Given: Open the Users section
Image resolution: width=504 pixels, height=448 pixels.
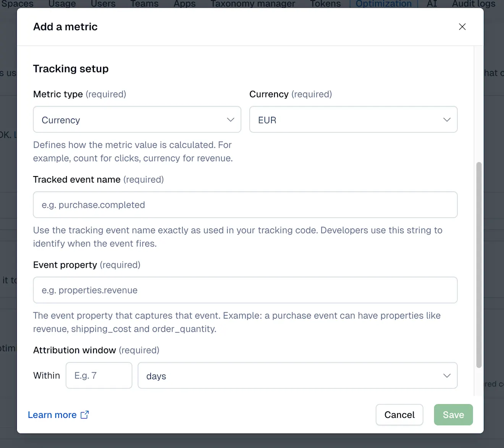Looking at the screenshot, I should (103, 4).
